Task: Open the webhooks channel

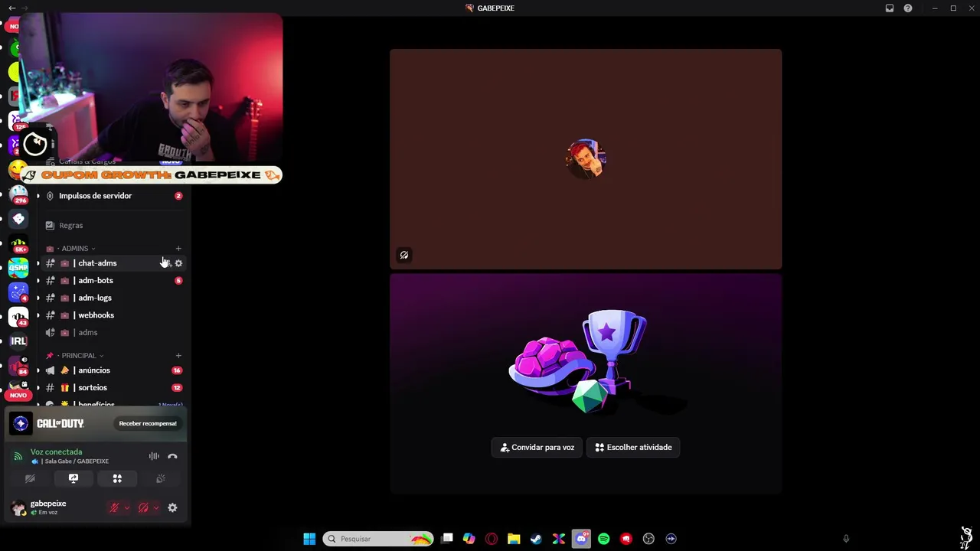Action: tap(113, 315)
